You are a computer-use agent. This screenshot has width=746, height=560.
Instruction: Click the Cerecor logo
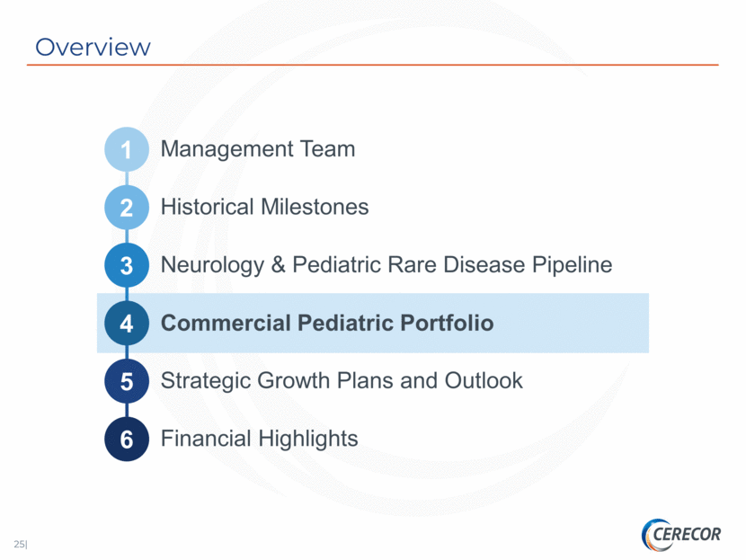[681, 535]
